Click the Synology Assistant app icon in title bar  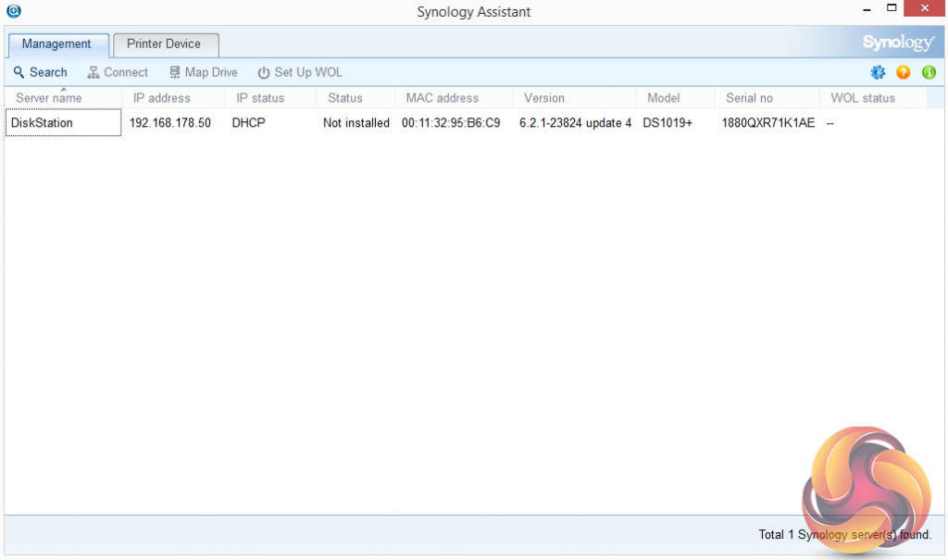[x=13, y=11]
